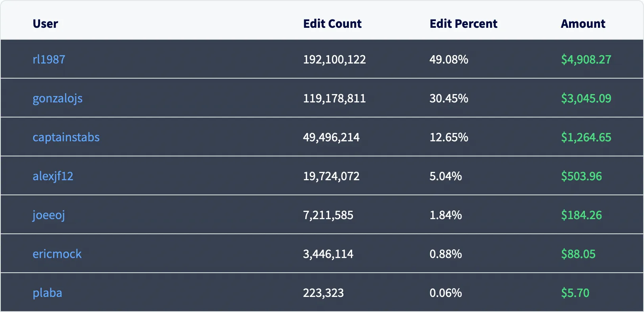
Task: Select the $4,908.27 amount cell
Action: click(586, 60)
